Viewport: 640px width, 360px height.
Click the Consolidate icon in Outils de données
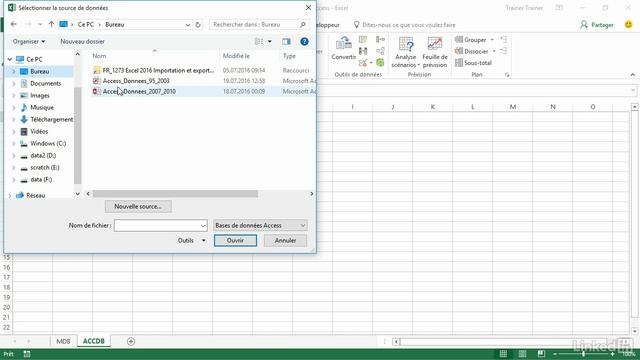tap(380, 40)
